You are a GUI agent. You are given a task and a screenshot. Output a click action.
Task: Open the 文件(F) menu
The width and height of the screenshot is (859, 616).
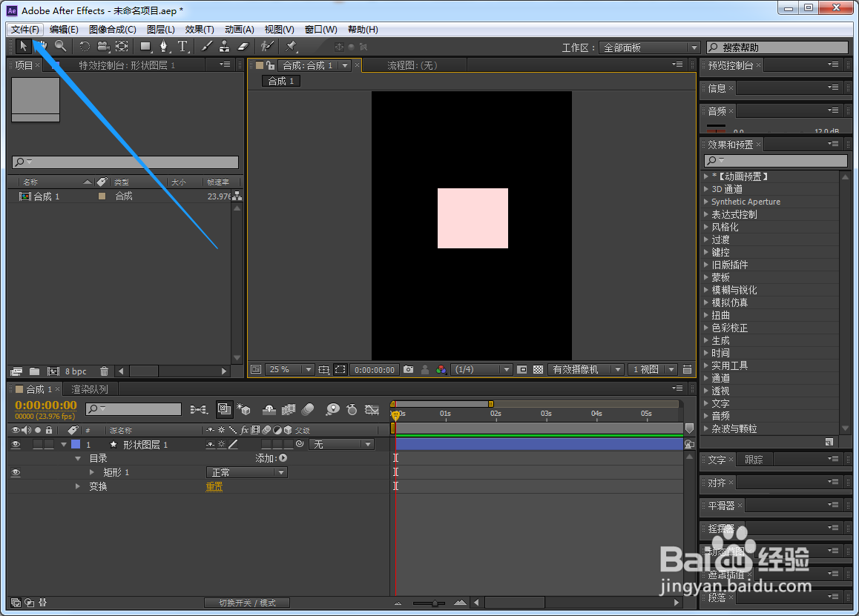click(x=25, y=30)
